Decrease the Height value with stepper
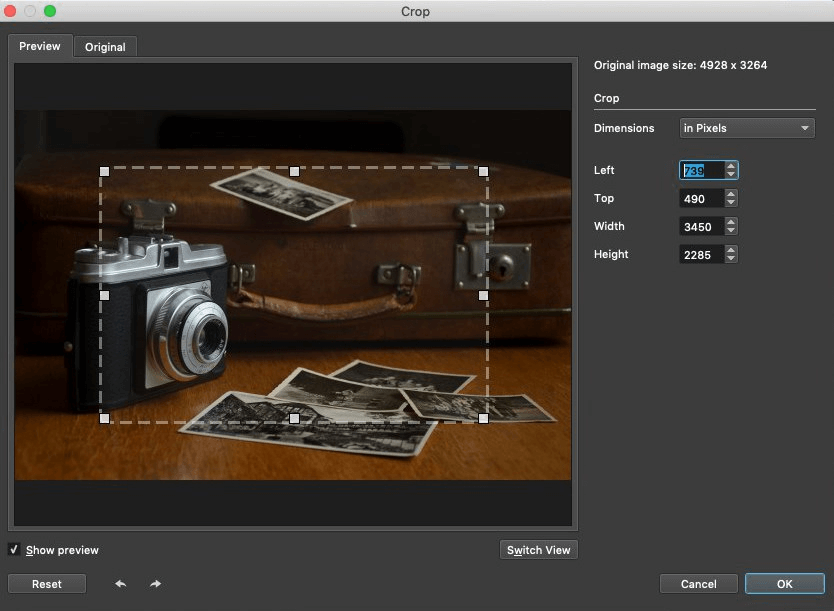 tap(731, 259)
